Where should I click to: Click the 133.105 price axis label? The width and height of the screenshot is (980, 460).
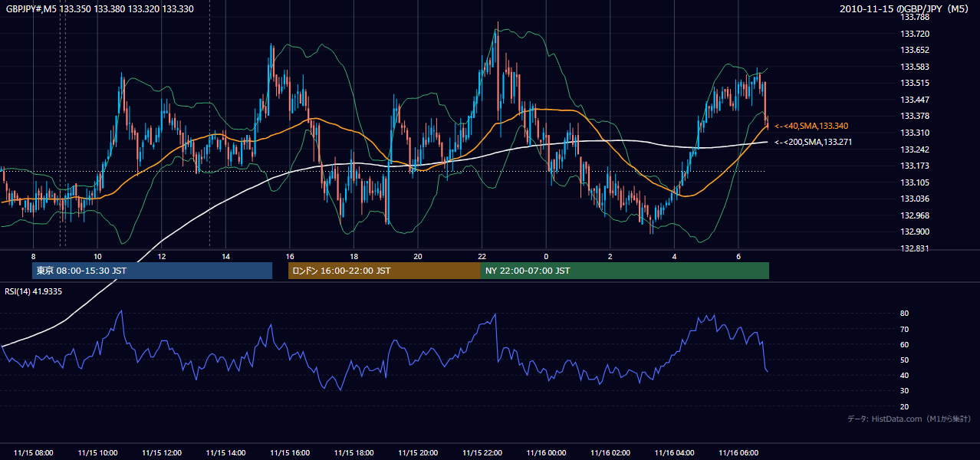[x=915, y=182]
